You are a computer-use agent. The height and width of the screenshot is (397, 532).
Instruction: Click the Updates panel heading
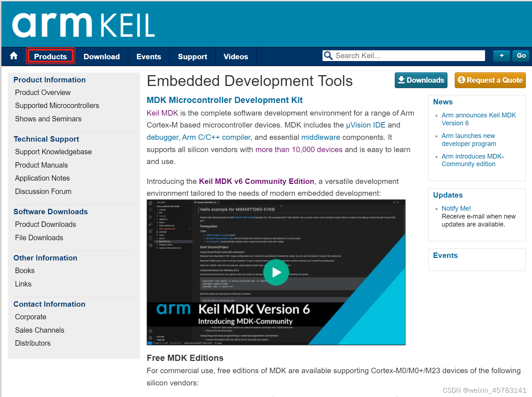(448, 195)
